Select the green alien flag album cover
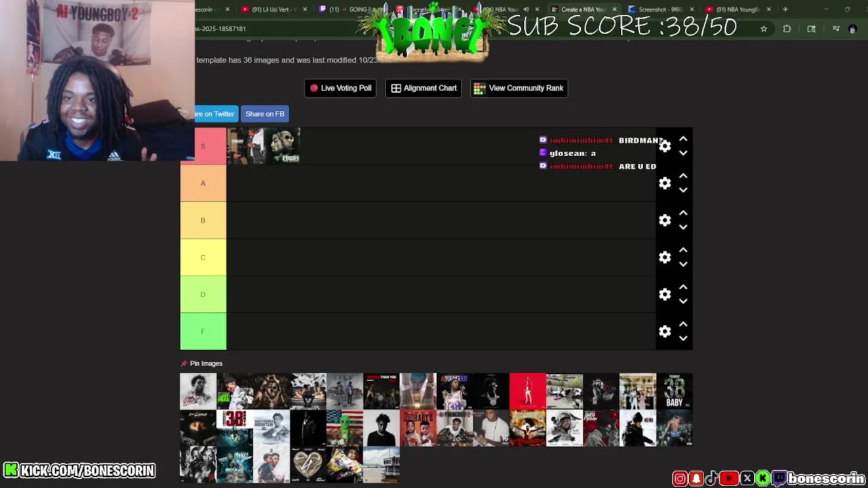The image size is (868, 488). click(344, 428)
